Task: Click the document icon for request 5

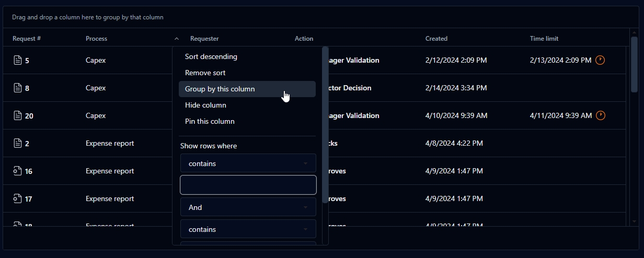Action: pyautogui.click(x=18, y=60)
